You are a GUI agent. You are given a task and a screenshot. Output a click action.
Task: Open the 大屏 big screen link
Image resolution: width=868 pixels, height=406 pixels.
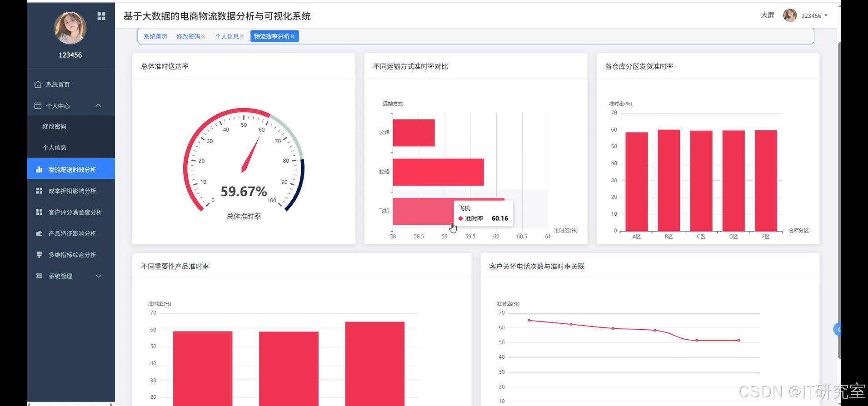(768, 15)
